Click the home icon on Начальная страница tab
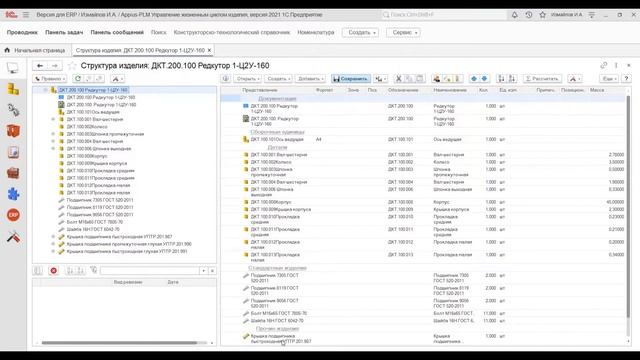 (7, 50)
